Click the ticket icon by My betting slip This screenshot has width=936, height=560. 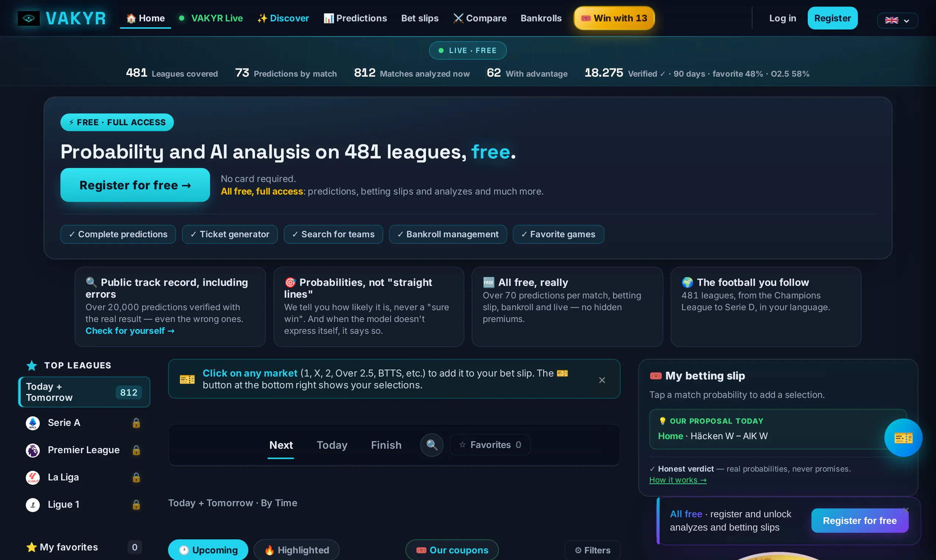point(656,376)
